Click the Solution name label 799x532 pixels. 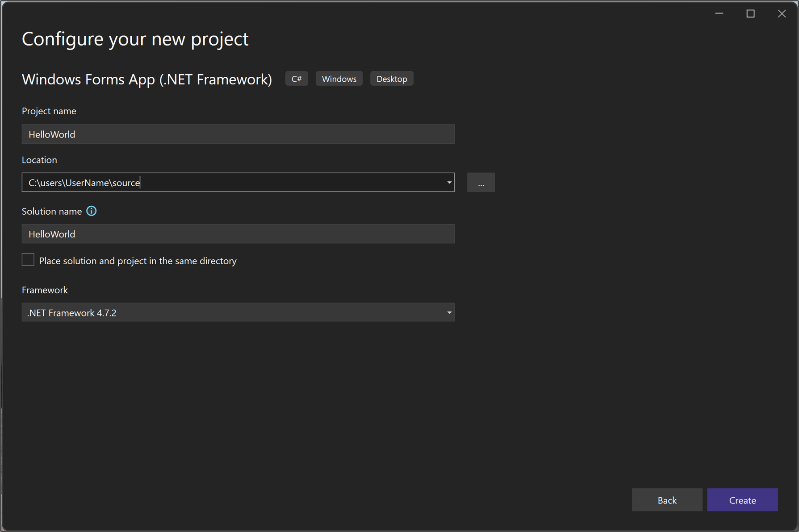pos(52,211)
